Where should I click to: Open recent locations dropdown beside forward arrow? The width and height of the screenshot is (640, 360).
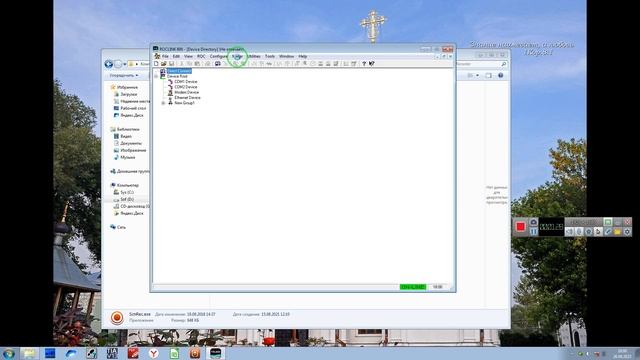[125, 64]
